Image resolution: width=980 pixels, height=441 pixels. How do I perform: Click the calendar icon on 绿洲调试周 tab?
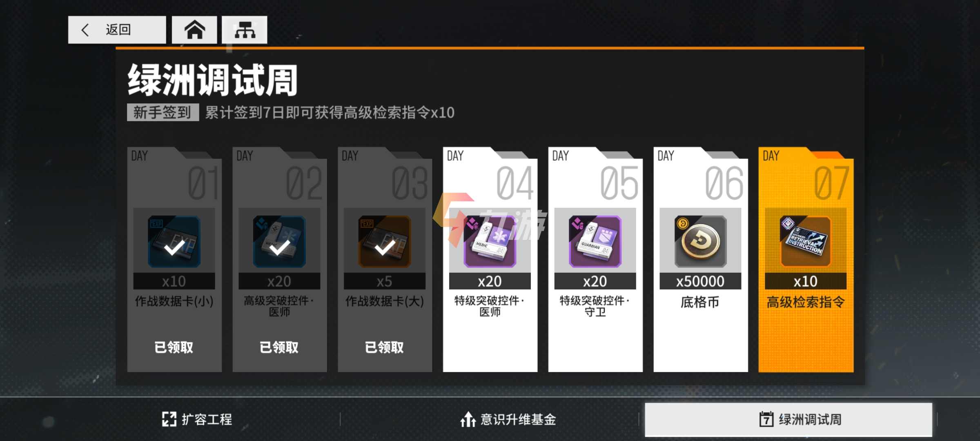766,419
